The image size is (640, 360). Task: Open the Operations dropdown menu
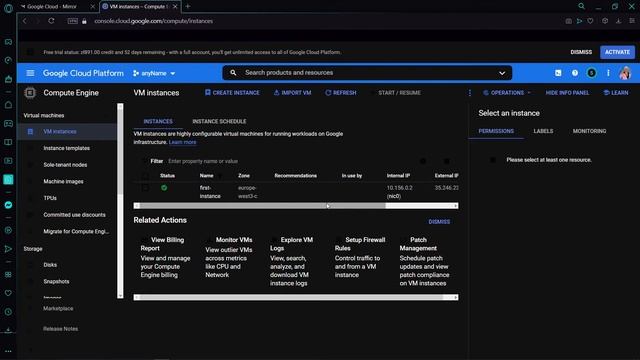[x=507, y=93]
